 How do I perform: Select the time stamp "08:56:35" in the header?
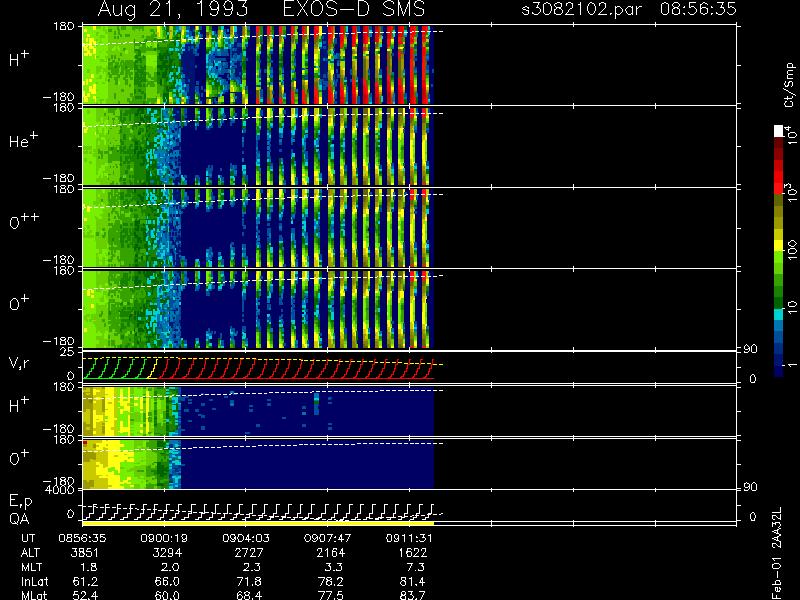tap(698, 9)
